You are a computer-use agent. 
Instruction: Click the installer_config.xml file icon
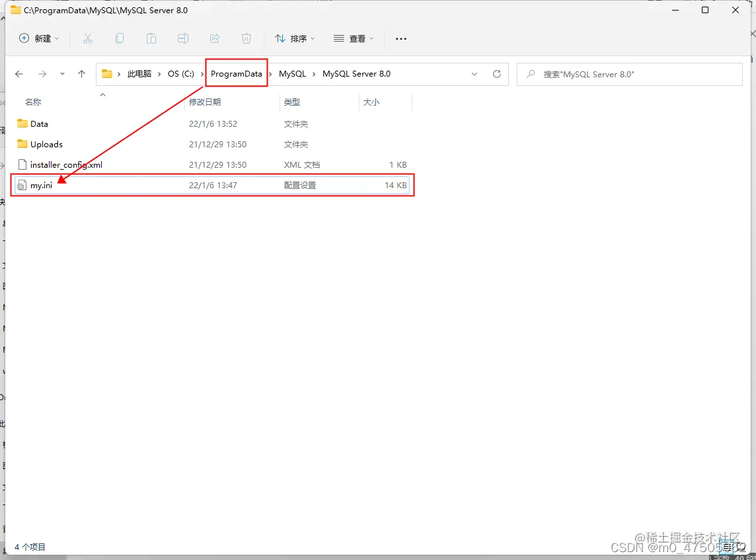22,164
